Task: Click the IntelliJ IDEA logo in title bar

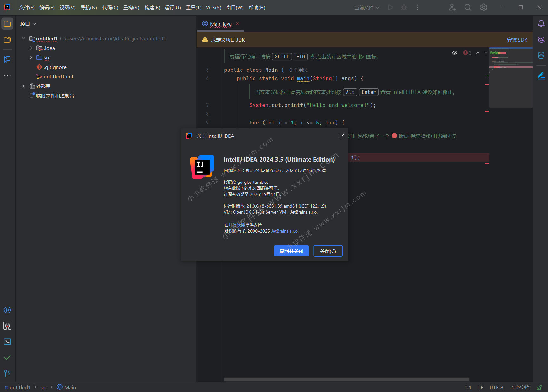Action: [x=7, y=7]
